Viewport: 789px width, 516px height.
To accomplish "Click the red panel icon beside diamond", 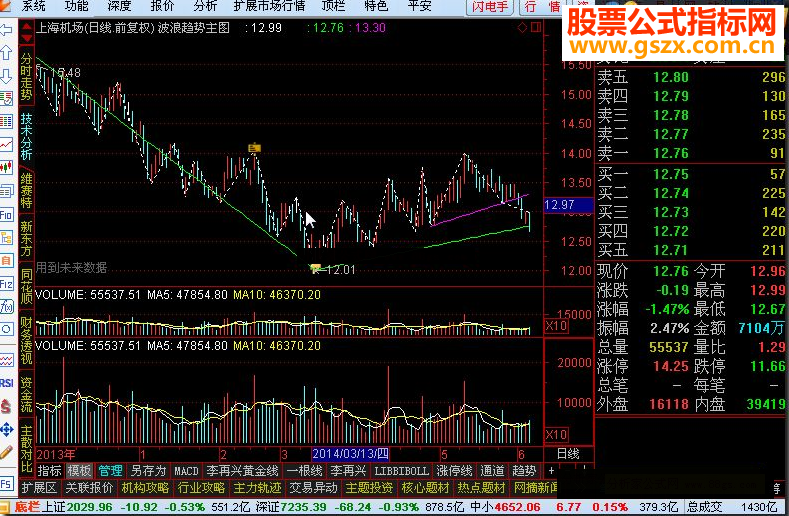I will coord(536,27).
